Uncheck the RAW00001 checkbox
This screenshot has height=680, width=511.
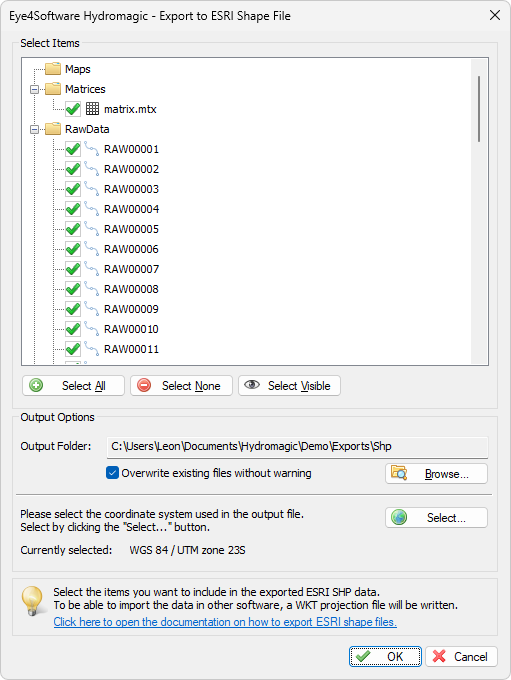click(x=73, y=149)
